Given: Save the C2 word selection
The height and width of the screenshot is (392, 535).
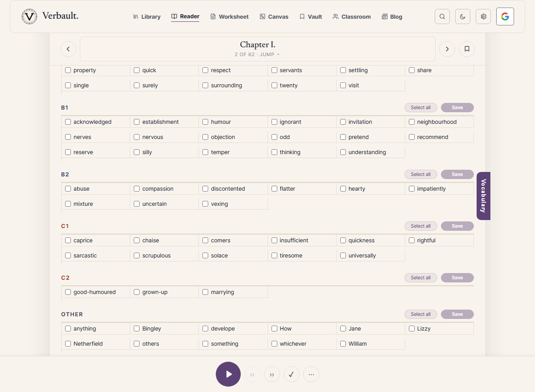Looking at the screenshot, I should pos(457,278).
